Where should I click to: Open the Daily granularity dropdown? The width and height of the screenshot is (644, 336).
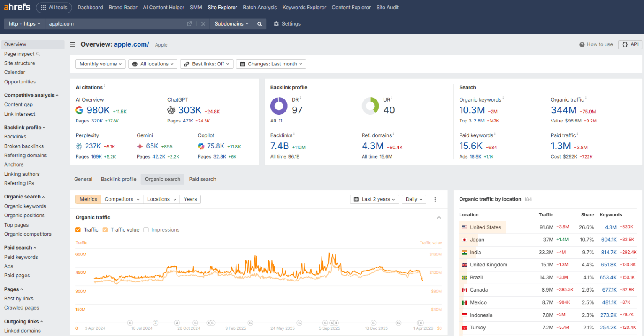tap(414, 199)
